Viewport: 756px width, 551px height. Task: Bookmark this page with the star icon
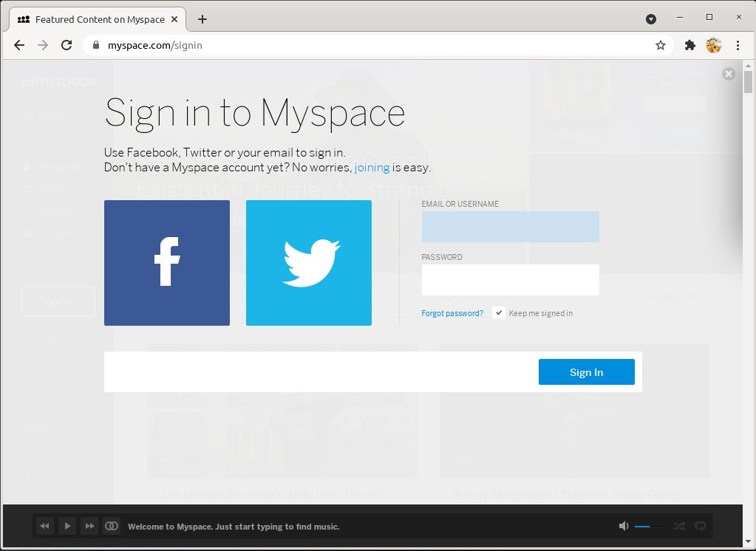coord(661,45)
